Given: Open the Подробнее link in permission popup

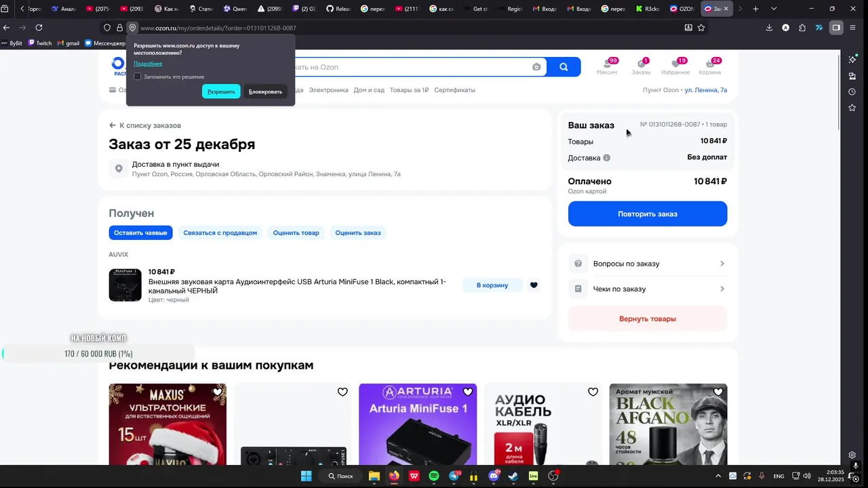Looking at the screenshot, I should (x=148, y=64).
